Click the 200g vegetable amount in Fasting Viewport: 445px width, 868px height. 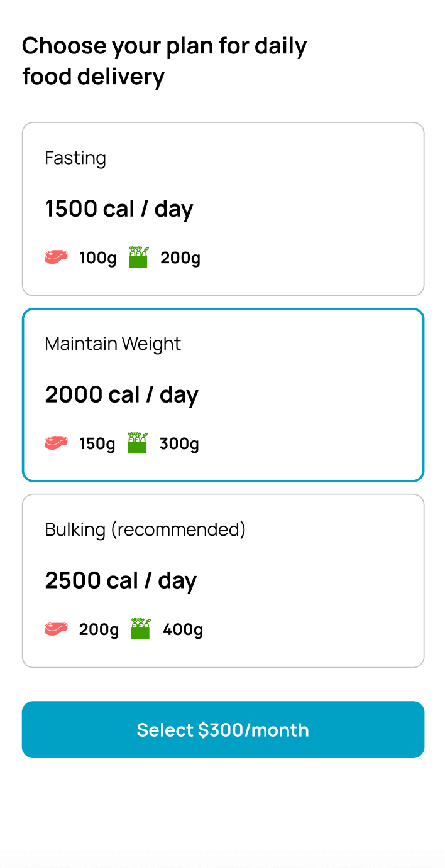(x=180, y=258)
